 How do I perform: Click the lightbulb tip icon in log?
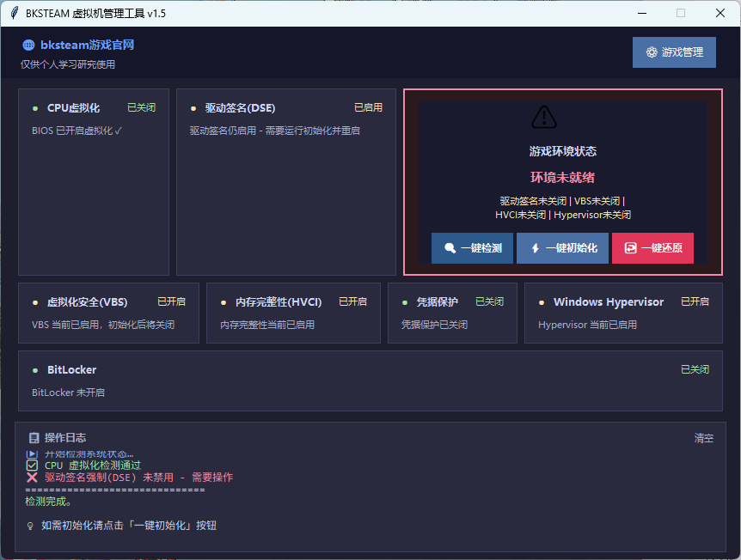click(31, 526)
